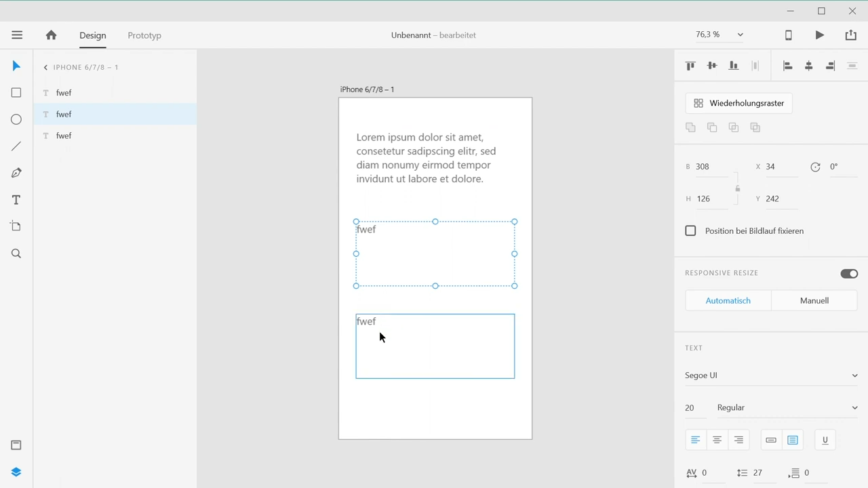Edit the paragraph spacing value
868x488 pixels.
click(x=816, y=473)
